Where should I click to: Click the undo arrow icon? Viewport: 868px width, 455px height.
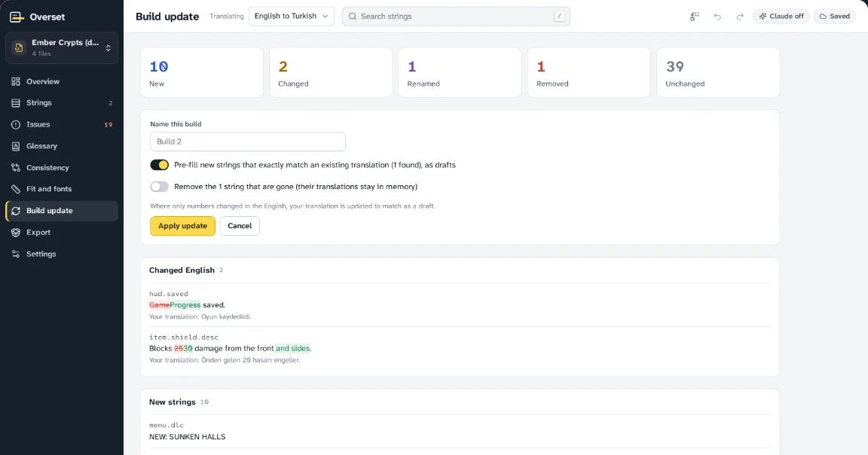[x=717, y=17]
